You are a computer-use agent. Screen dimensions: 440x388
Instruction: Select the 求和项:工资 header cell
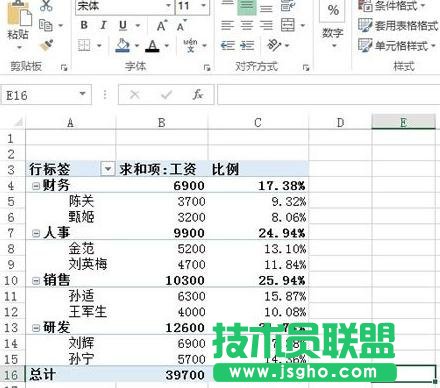click(162, 169)
